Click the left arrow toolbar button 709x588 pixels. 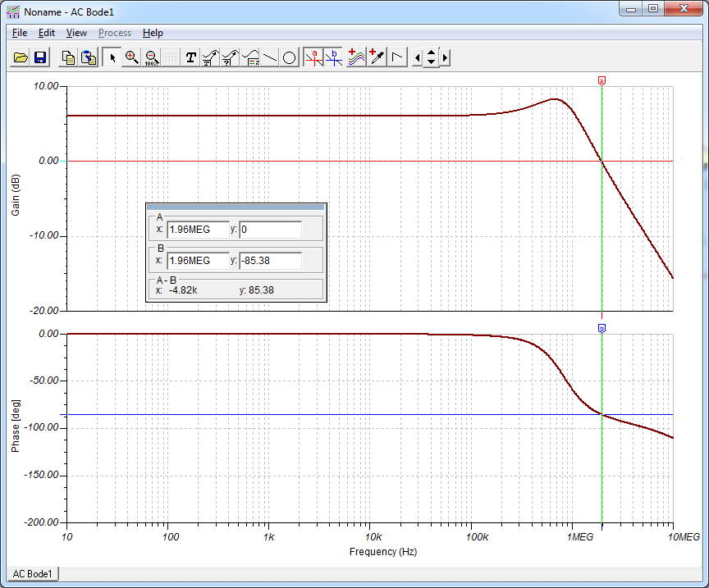pyautogui.click(x=418, y=57)
